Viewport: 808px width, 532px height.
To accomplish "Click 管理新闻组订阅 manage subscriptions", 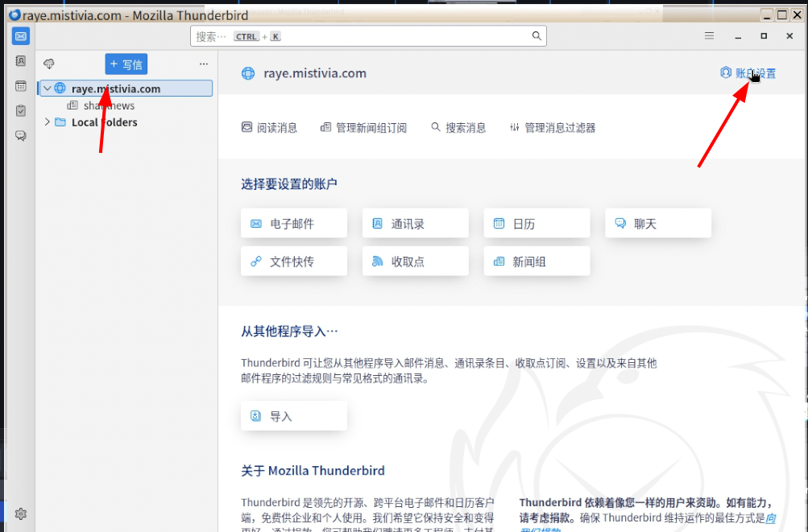I will (x=363, y=128).
